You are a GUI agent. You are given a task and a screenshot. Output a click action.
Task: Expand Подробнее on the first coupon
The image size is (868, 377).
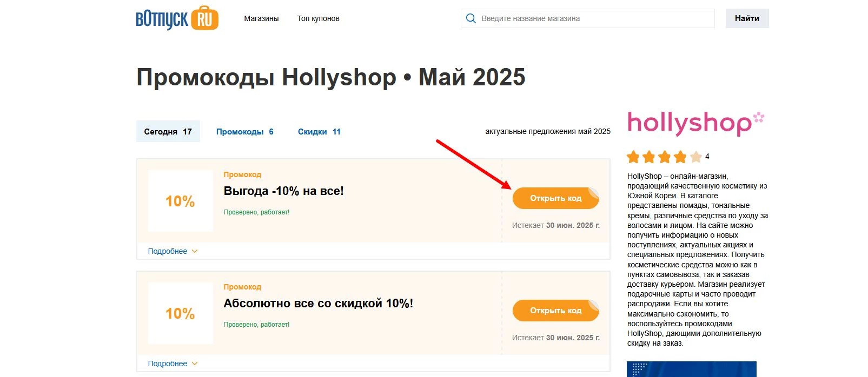168,251
